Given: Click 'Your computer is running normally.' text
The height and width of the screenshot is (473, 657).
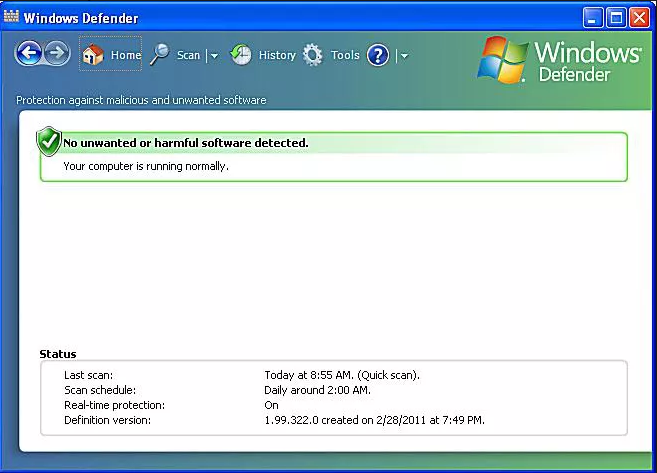Looking at the screenshot, I should click(x=146, y=166).
